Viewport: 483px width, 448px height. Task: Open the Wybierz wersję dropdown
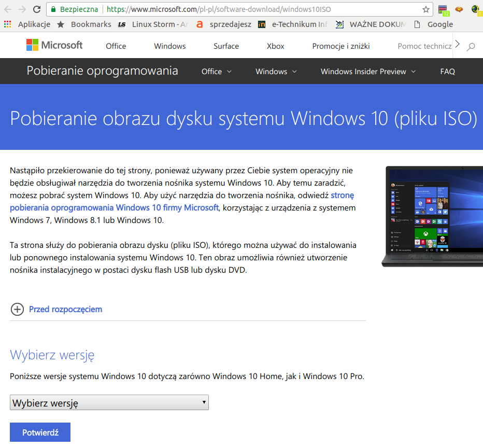tap(109, 402)
